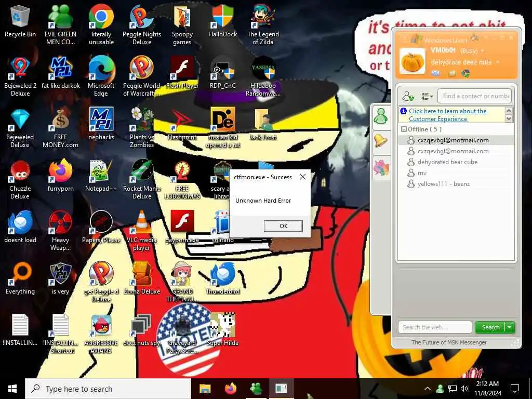Click Add a contact icon in Messenger
This screenshot has height=399, width=532.
click(408, 97)
